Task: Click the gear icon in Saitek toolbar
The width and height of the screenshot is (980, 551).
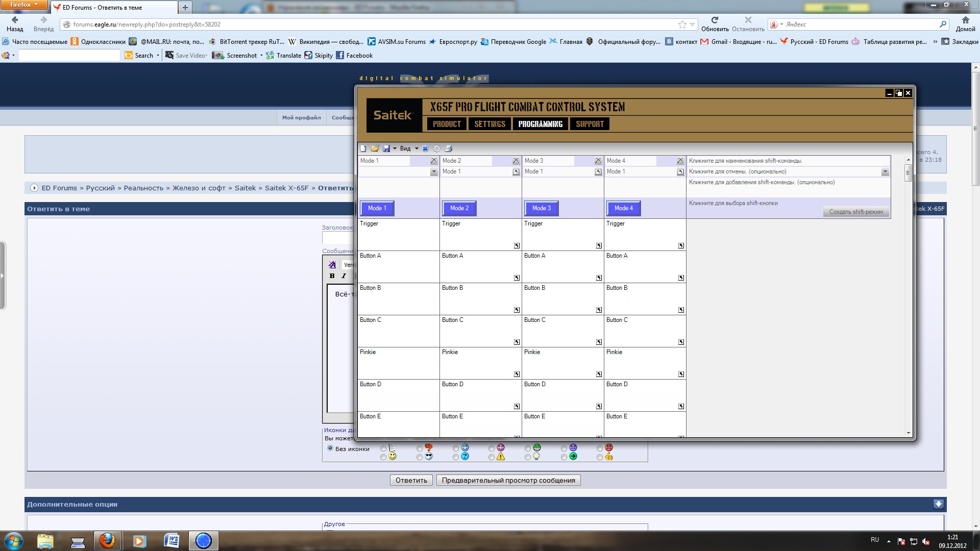Action: pyautogui.click(x=437, y=148)
